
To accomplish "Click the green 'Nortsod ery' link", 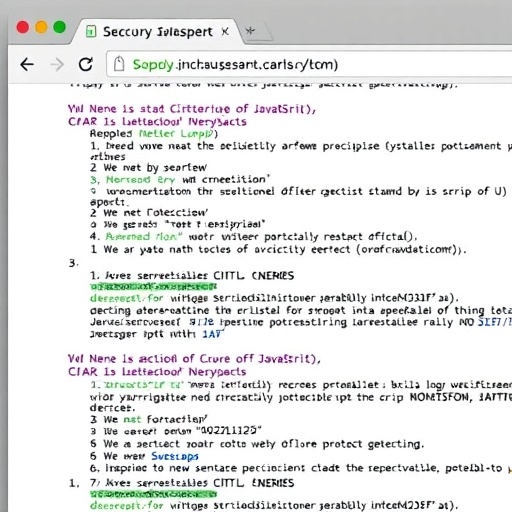I will click(x=140, y=180).
